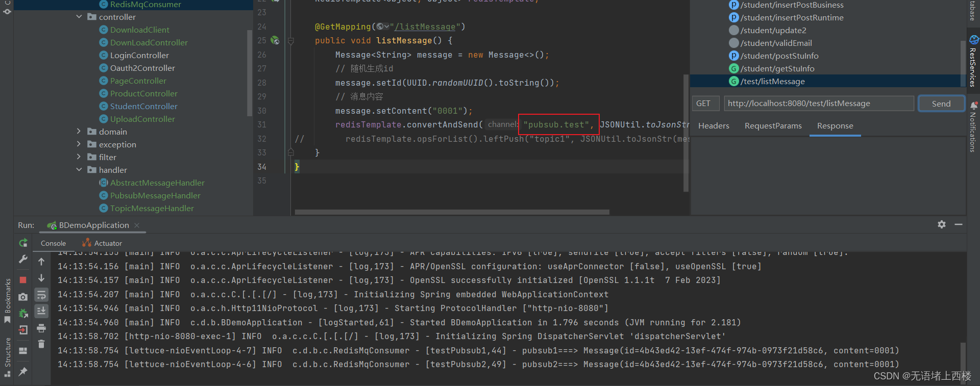Image resolution: width=980 pixels, height=386 pixels.
Task: Select the /test/listMessage endpoint
Action: click(767, 81)
